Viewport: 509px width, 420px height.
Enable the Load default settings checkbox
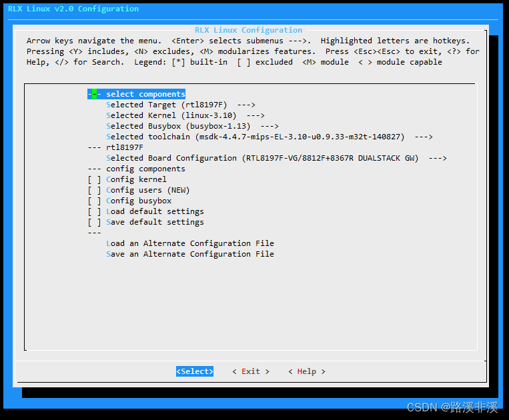click(94, 211)
